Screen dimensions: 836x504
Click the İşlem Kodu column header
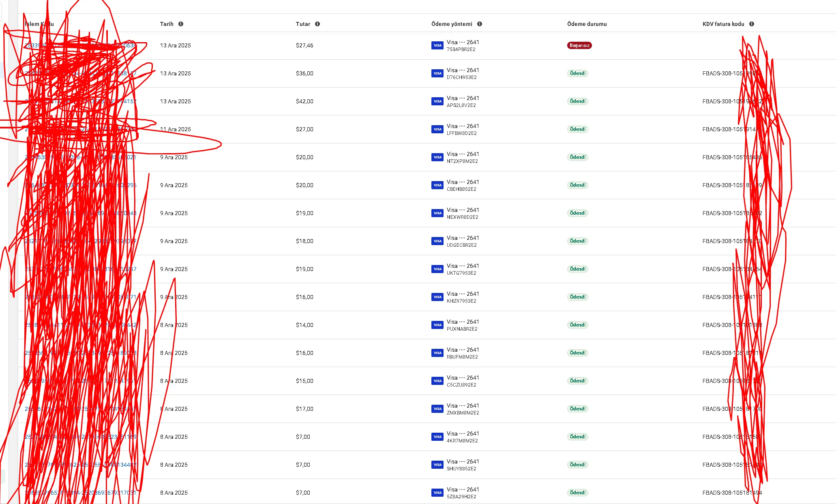click(39, 24)
